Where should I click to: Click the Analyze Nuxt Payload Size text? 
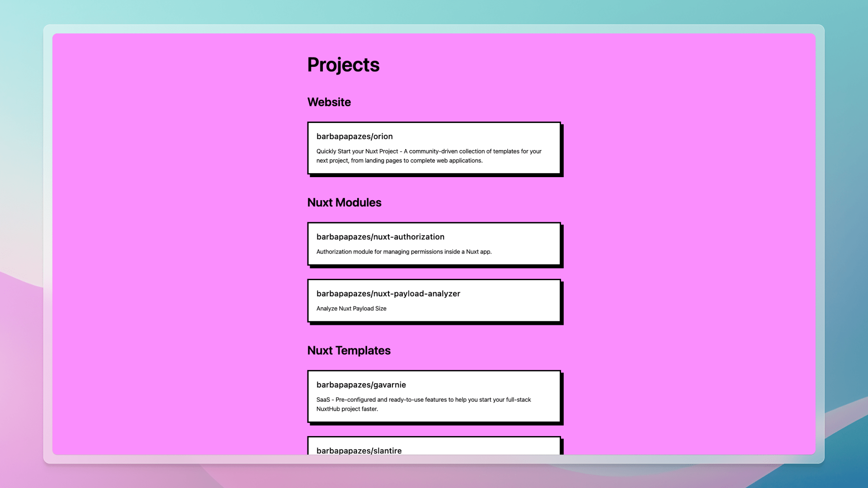[351, 308]
